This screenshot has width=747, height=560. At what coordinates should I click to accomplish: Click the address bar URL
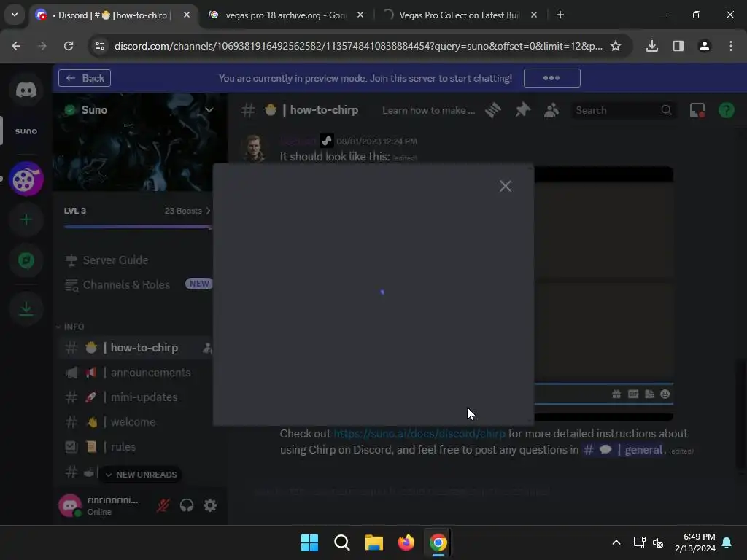pos(358,46)
